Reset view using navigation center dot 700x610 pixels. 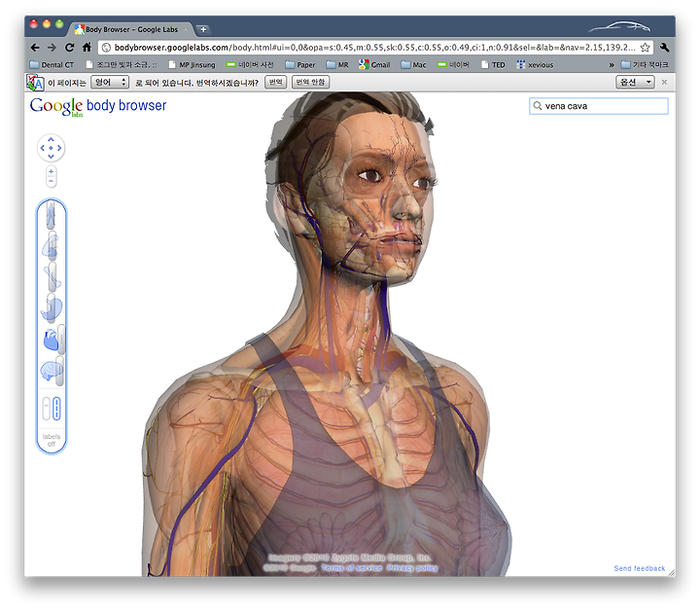click(51, 148)
